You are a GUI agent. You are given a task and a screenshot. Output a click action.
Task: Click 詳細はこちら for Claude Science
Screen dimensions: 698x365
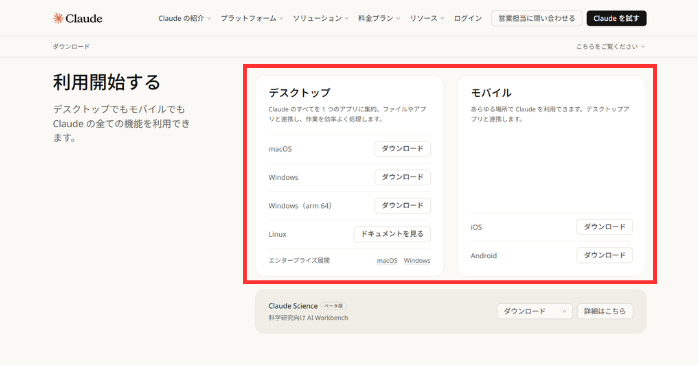pyautogui.click(x=605, y=311)
